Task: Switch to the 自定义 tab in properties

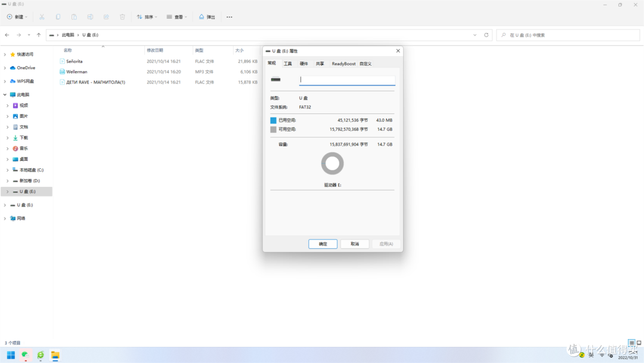Action: tap(365, 64)
